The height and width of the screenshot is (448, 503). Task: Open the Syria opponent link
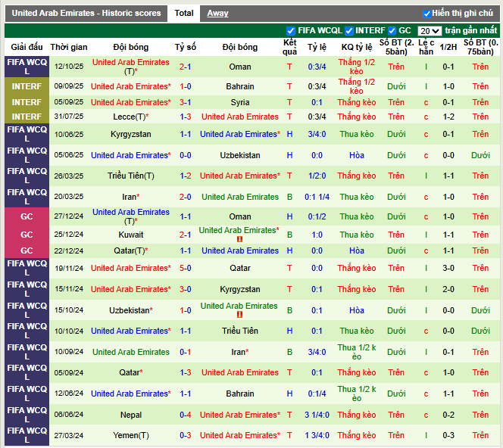[x=239, y=102]
